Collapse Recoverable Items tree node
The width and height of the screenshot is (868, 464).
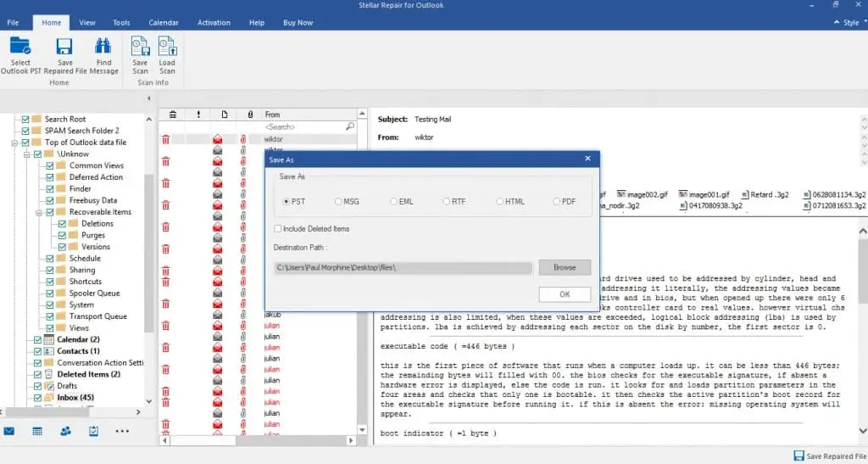pyautogui.click(x=39, y=212)
